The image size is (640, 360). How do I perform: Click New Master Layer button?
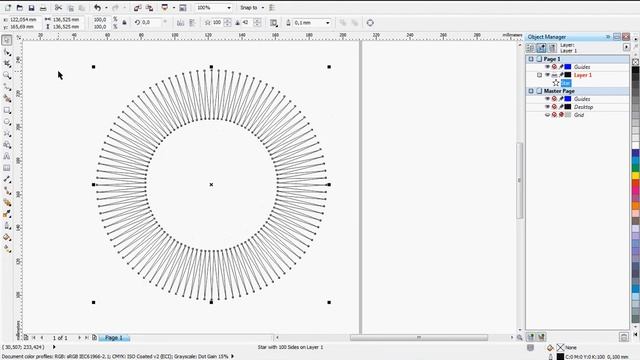pos(541,337)
